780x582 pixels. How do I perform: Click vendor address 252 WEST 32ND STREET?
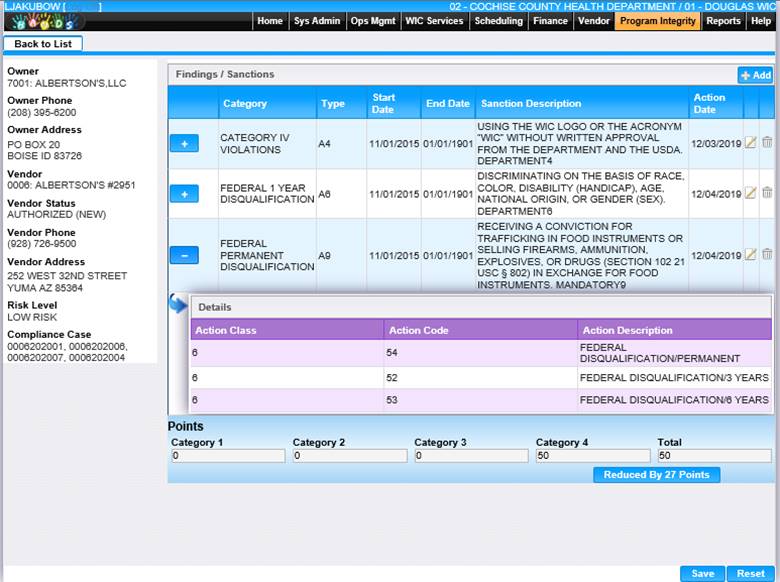(x=67, y=276)
